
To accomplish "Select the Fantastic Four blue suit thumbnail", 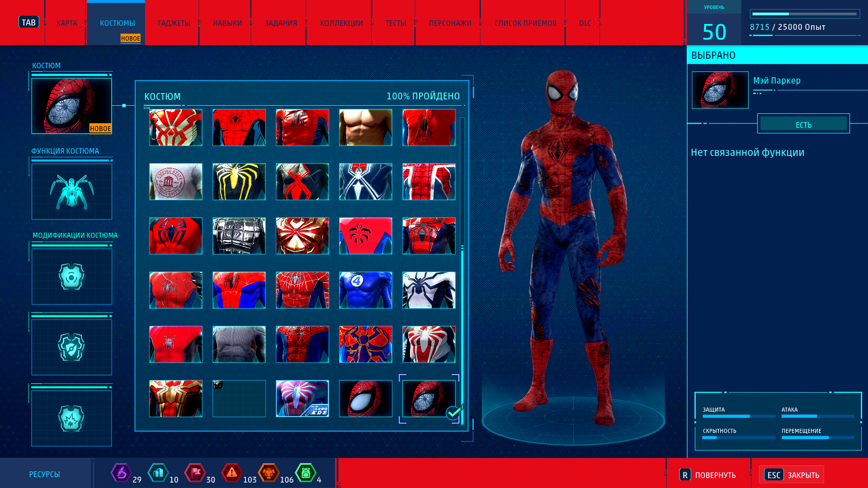I will (x=365, y=290).
